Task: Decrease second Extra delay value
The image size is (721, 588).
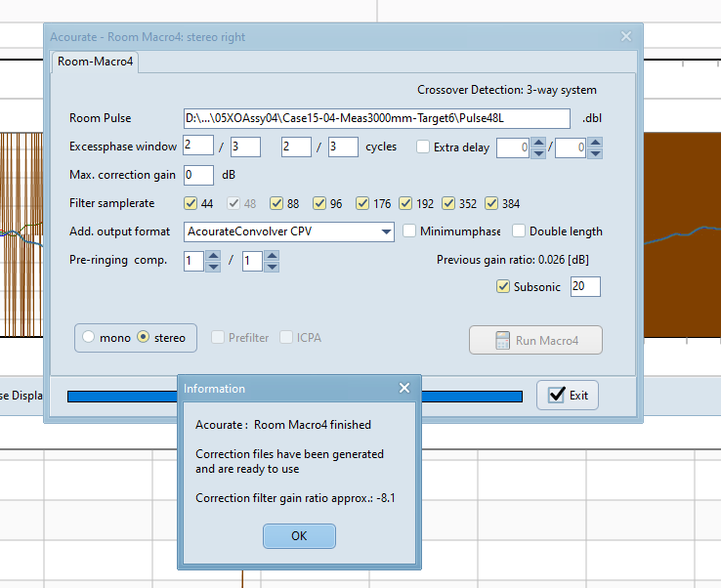Action: pos(595,153)
